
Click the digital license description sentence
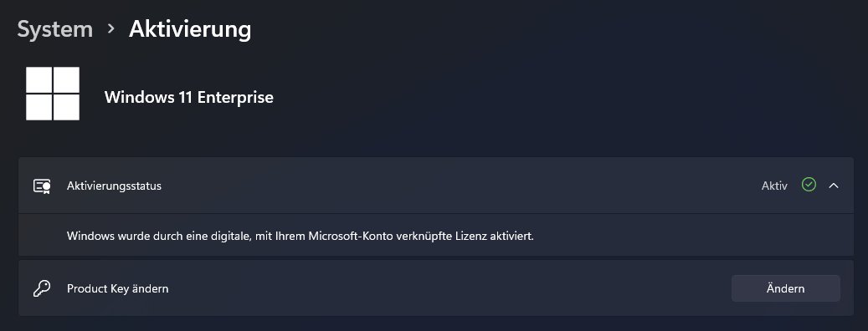pos(300,236)
